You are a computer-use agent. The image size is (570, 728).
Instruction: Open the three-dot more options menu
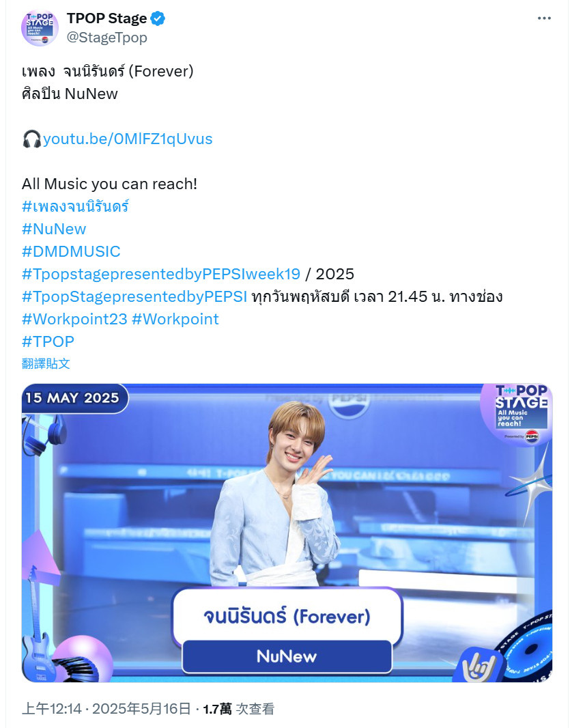click(544, 18)
